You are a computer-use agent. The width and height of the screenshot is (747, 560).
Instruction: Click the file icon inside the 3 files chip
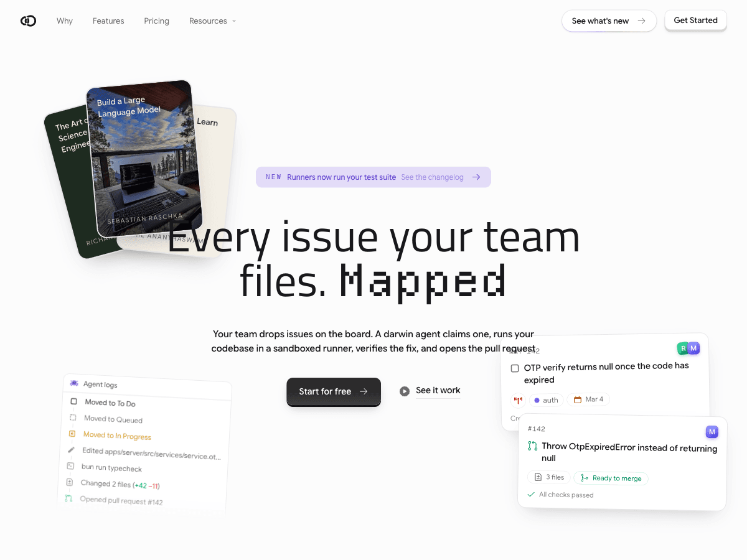(538, 477)
